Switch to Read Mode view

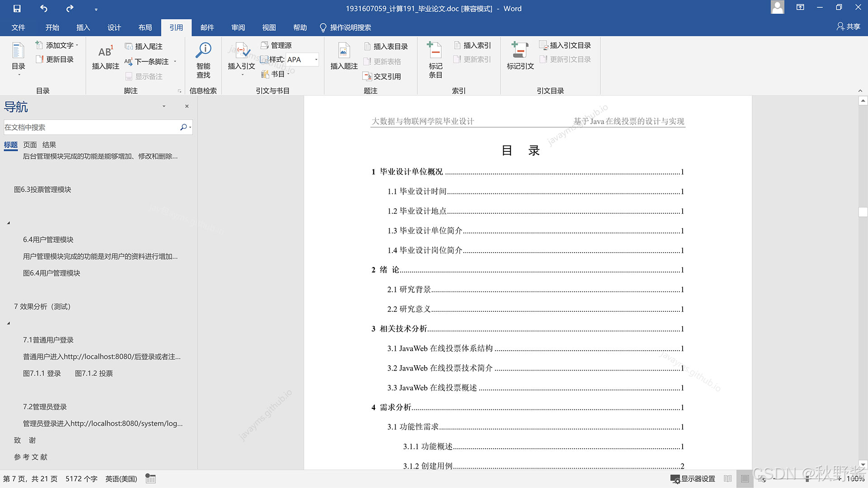pos(727,479)
